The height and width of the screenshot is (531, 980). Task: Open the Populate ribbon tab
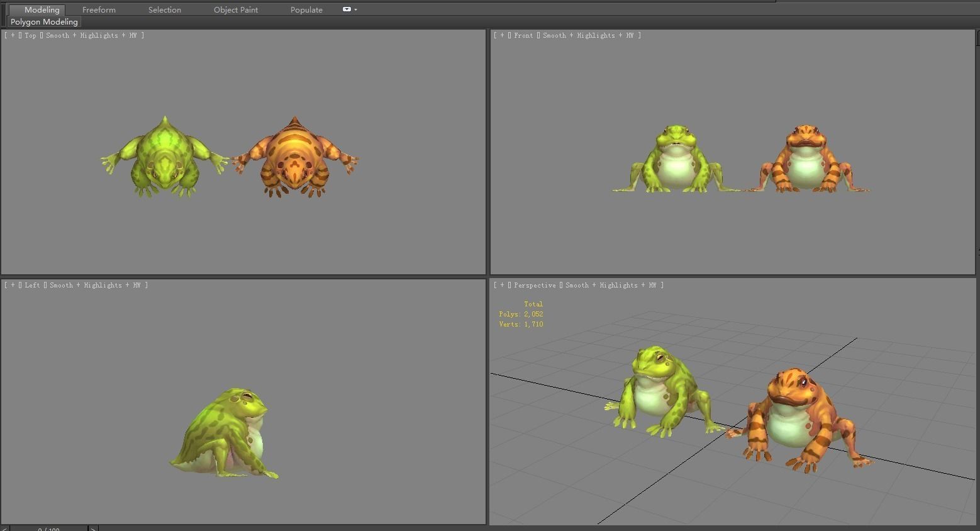tap(306, 9)
